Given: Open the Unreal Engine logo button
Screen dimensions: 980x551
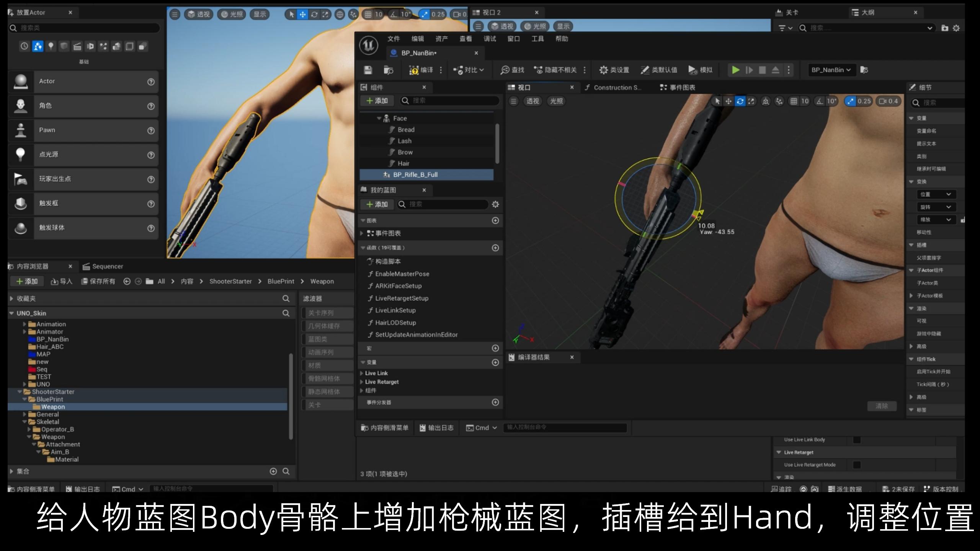Looking at the screenshot, I should pyautogui.click(x=369, y=46).
